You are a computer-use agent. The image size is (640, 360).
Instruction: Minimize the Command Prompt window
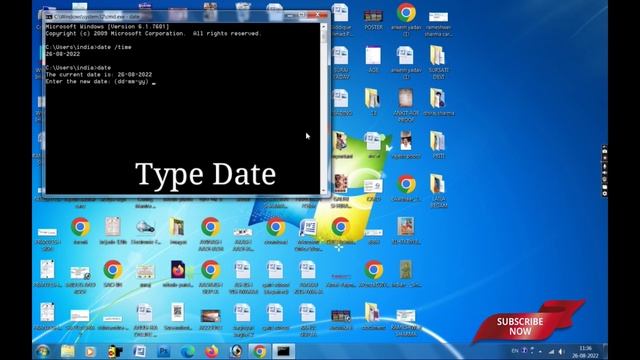pos(291,16)
